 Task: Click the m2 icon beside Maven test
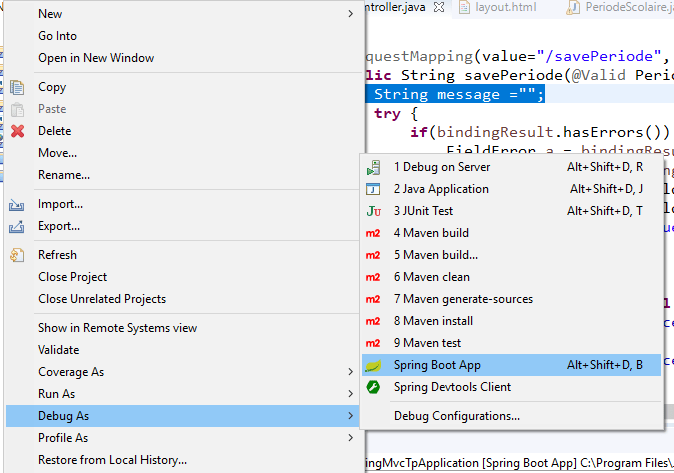[373, 343]
